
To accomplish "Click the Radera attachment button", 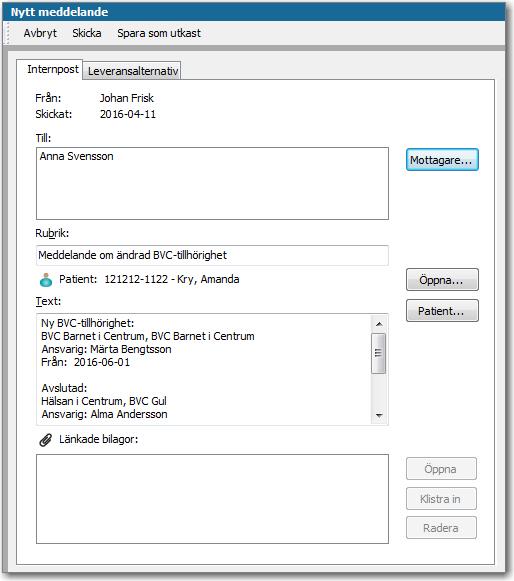I will pyautogui.click(x=441, y=528).
